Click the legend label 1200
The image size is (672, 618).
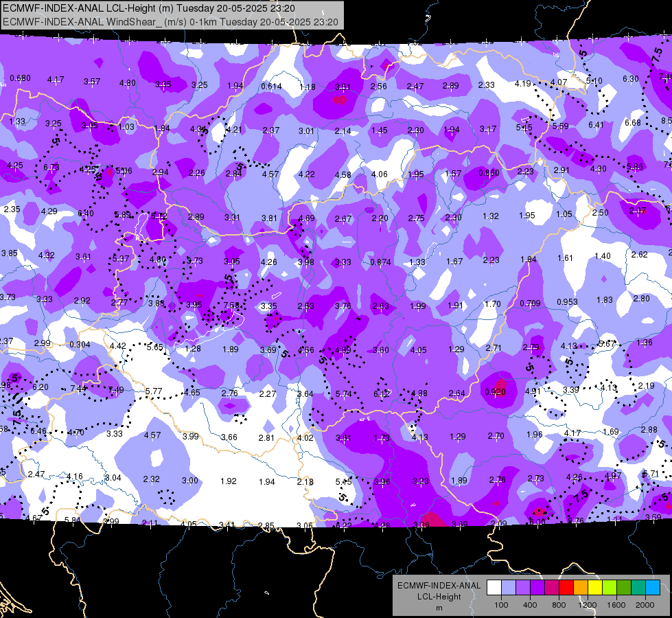[x=587, y=605]
